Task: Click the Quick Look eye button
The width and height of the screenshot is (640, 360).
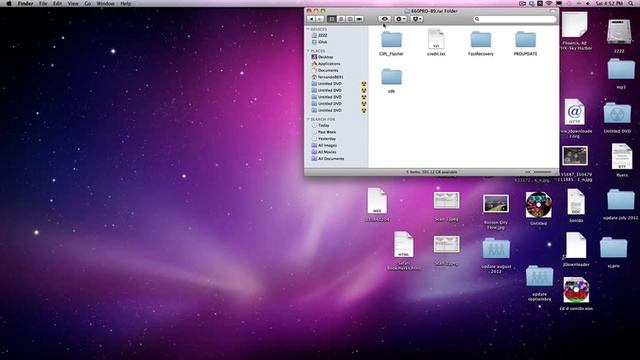Action: point(384,19)
